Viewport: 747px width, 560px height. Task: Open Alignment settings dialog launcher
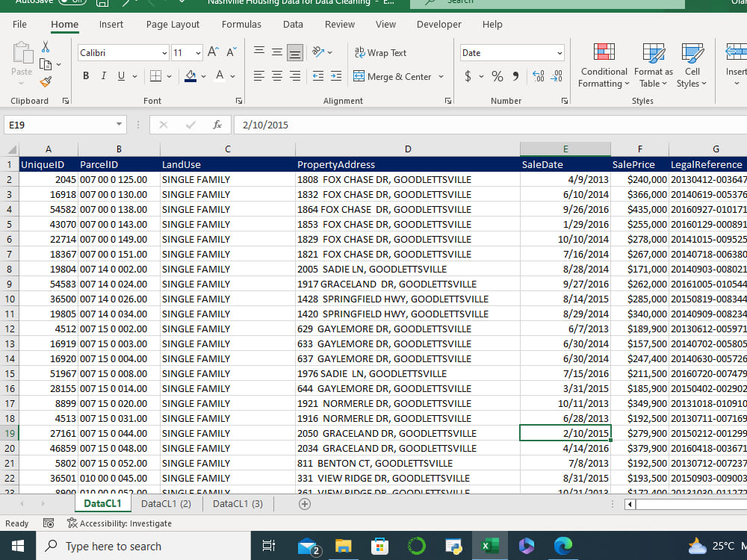coord(447,101)
